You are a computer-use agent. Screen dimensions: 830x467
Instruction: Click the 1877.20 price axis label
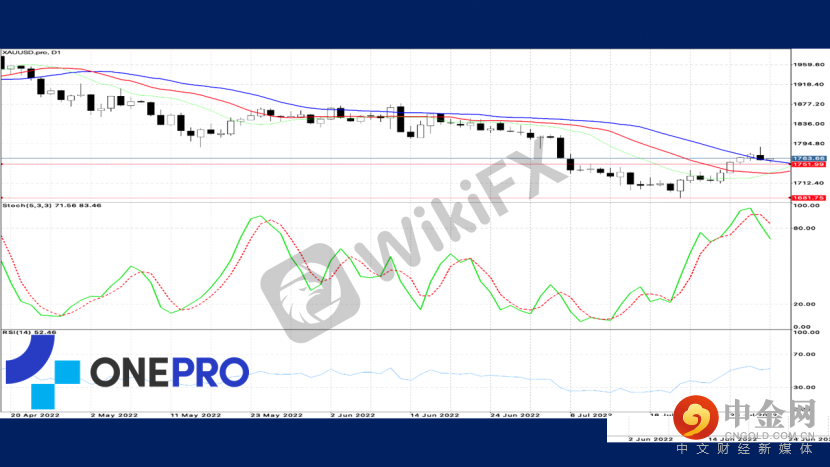[x=808, y=104]
